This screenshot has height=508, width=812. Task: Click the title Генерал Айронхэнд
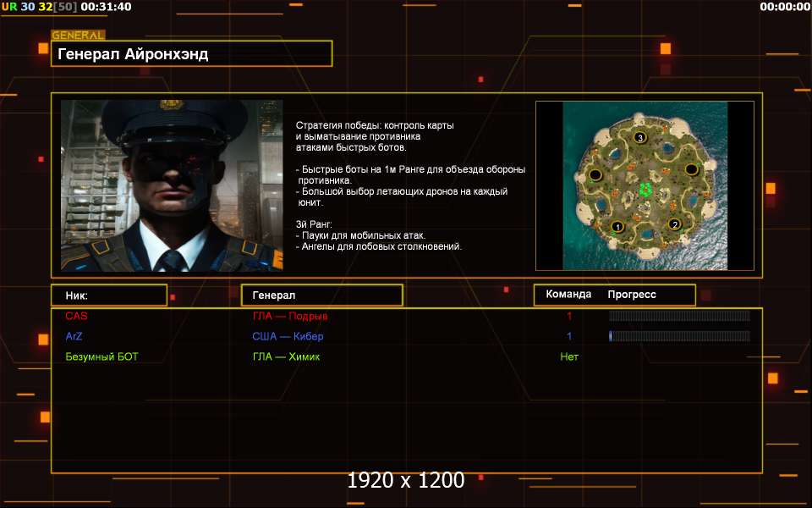click(133, 54)
